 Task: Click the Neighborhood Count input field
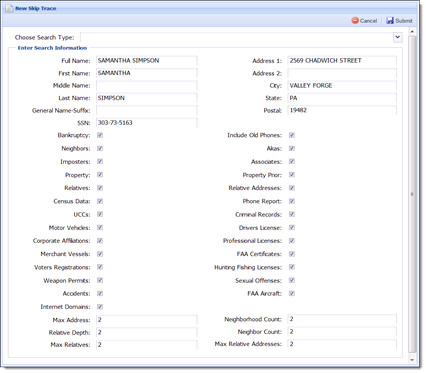pyautogui.click(x=342, y=319)
